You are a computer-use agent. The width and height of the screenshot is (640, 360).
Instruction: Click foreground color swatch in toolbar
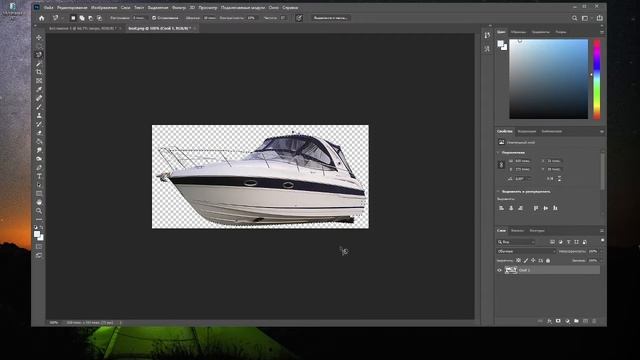(x=37, y=234)
